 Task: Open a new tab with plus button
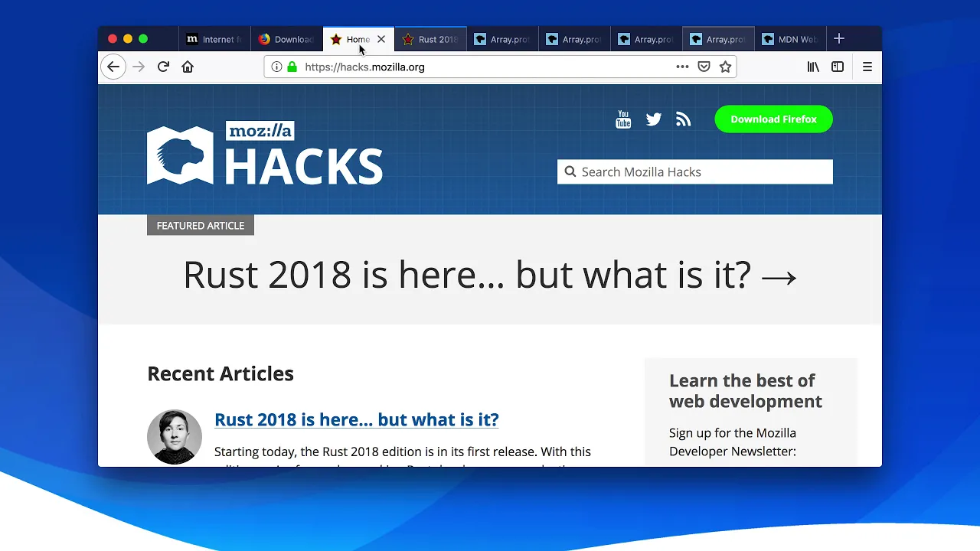839,38
